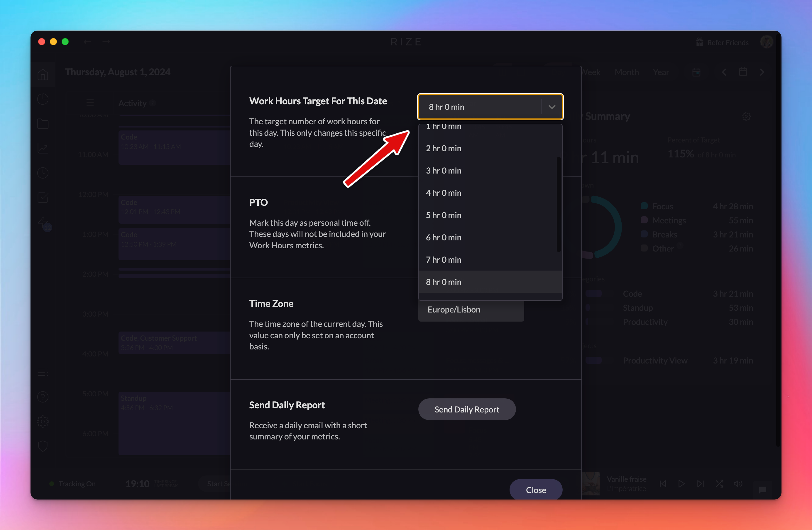Play the Vanille fraise track
Screen dimensions: 812x530
pyautogui.click(x=681, y=484)
